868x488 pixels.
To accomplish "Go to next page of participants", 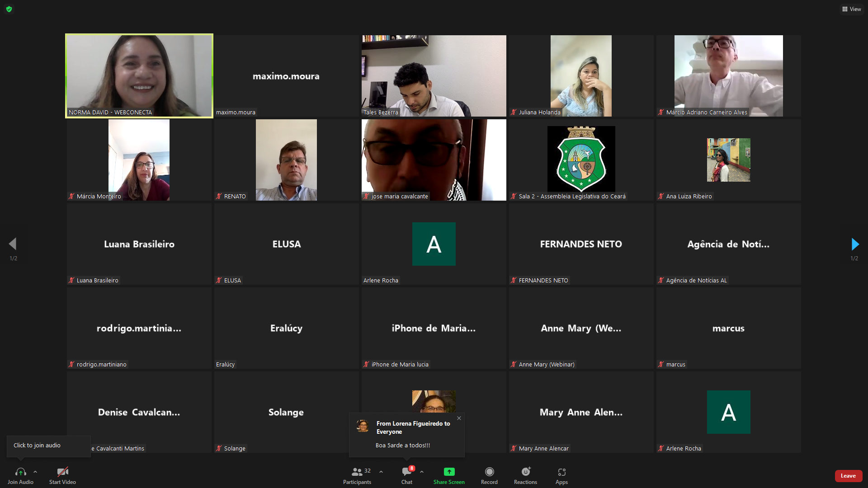I will [x=854, y=244].
